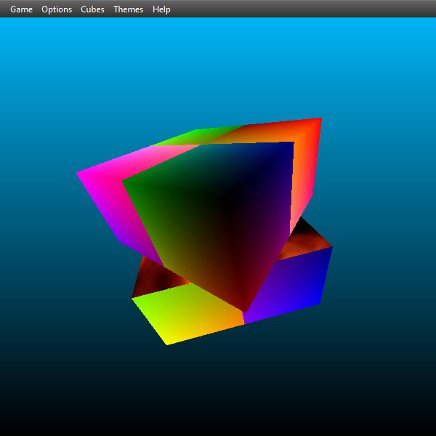
Task: Open the Themes menu
Action: coord(128,9)
